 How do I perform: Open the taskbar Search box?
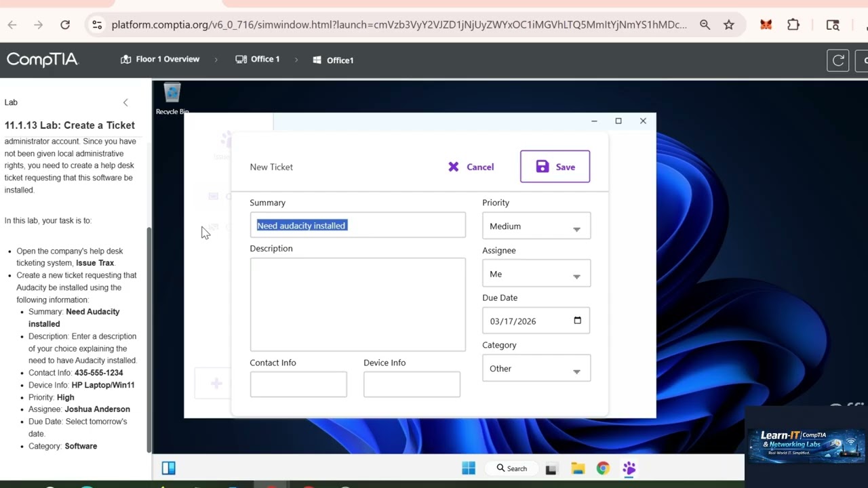(x=512, y=468)
